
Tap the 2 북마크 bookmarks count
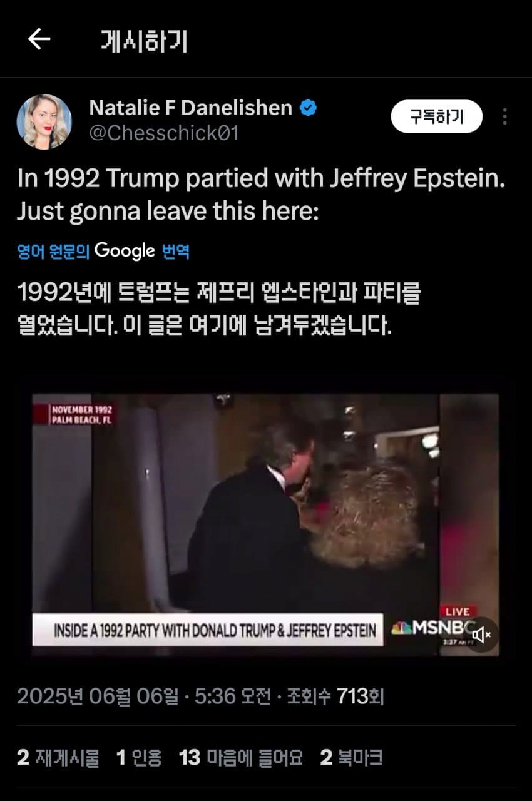(351, 758)
